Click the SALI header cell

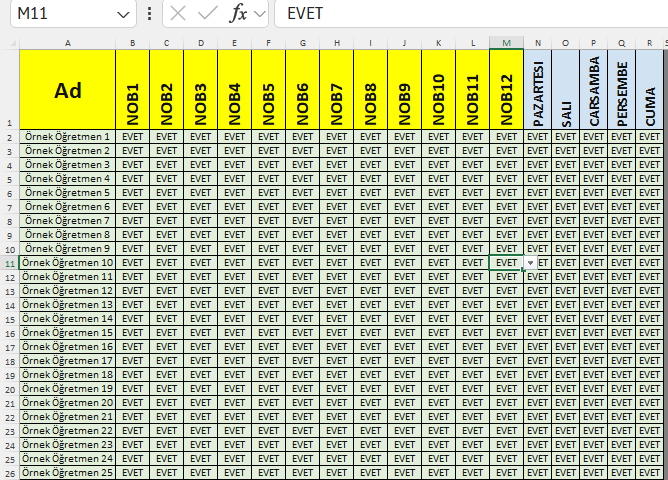point(565,90)
